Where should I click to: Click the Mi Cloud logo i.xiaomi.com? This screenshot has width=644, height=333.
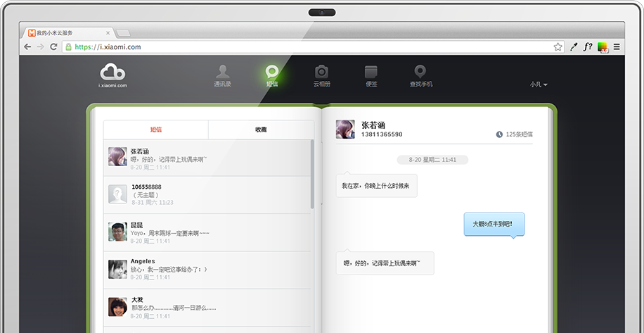tap(112, 75)
